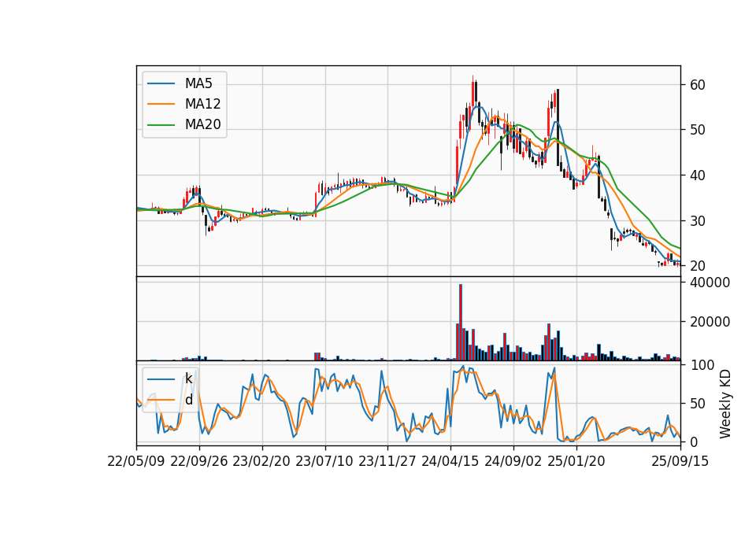
Task: Click the tallest volume bar near 40000
Action: 461,323
